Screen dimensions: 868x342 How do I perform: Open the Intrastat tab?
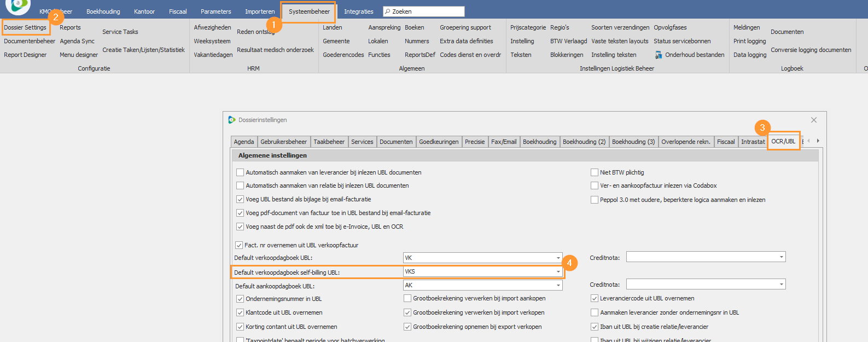coord(753,142)
